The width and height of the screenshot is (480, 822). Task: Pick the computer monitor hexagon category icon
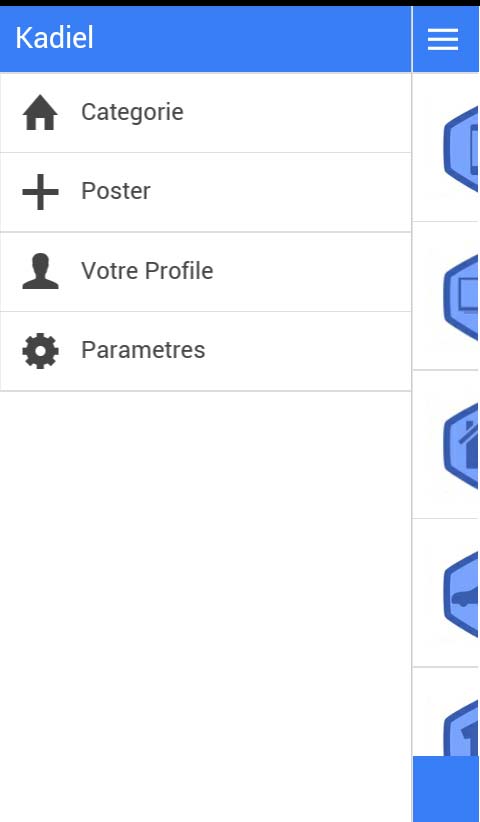(x=461, y=297)
